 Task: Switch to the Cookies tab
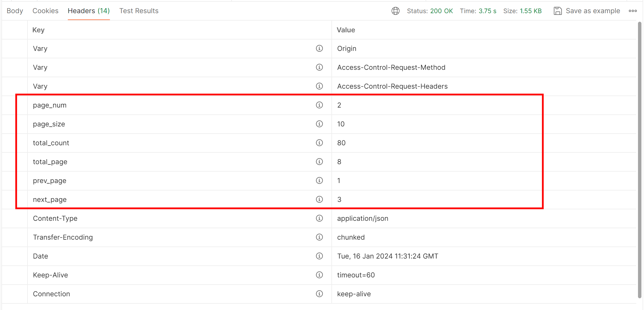[x=46, y=11]
